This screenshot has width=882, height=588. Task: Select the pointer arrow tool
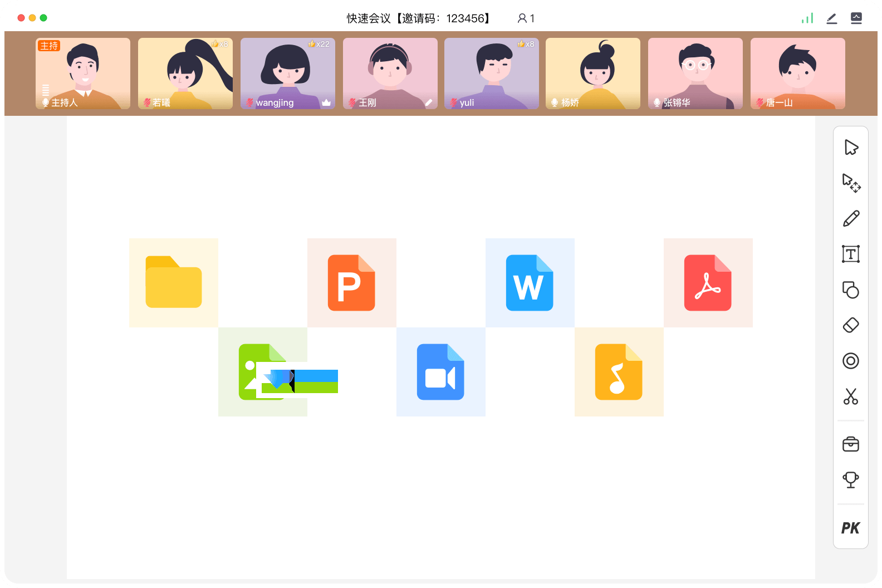click(x=851, y=148)
